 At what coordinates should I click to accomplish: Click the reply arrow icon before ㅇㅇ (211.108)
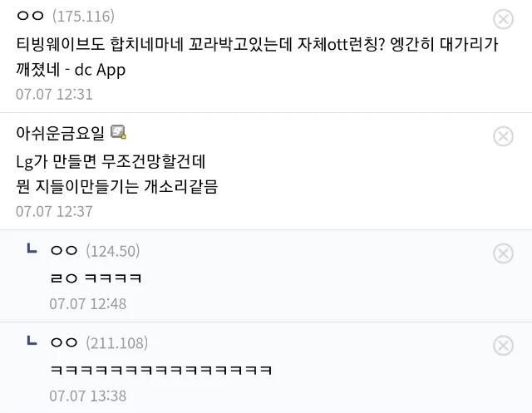[32, 340]
